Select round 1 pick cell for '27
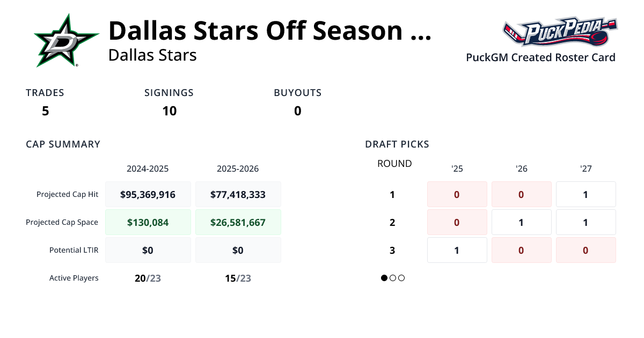The width and height of the screenshot is (644, 338). pos(586,194)
